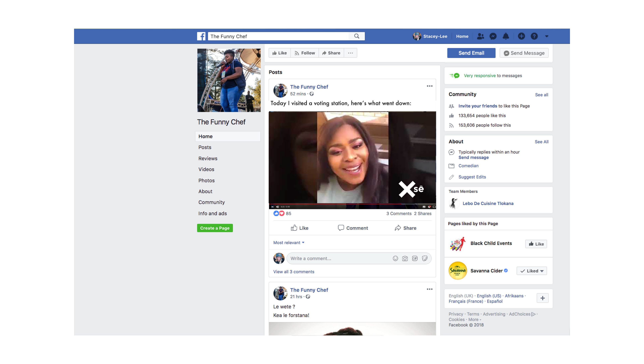Screen dimensions: 644x364
Task: Open the Liked dropdown for Savanna Cider
Action: click(532, 271)
